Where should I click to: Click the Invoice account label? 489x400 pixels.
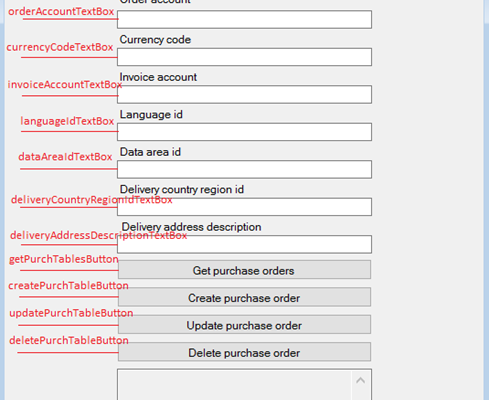[x=158, y=77]
